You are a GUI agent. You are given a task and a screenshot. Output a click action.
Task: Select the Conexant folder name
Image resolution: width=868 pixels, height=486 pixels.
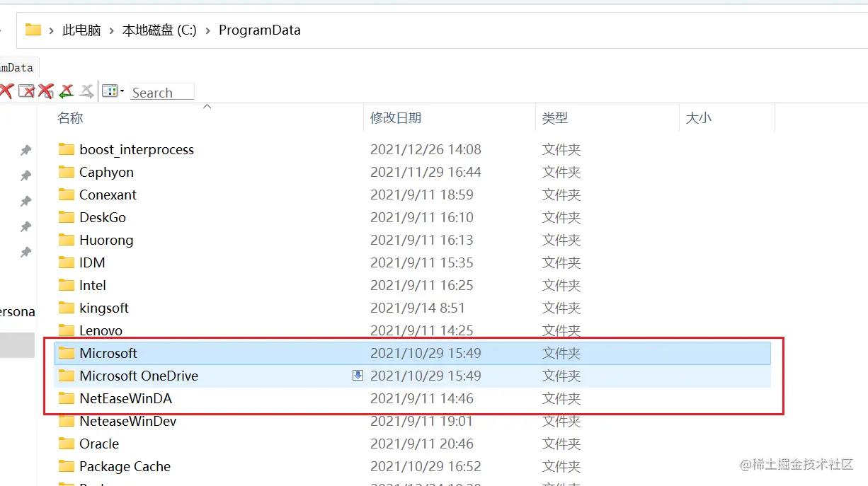click(x=108, y=195)
